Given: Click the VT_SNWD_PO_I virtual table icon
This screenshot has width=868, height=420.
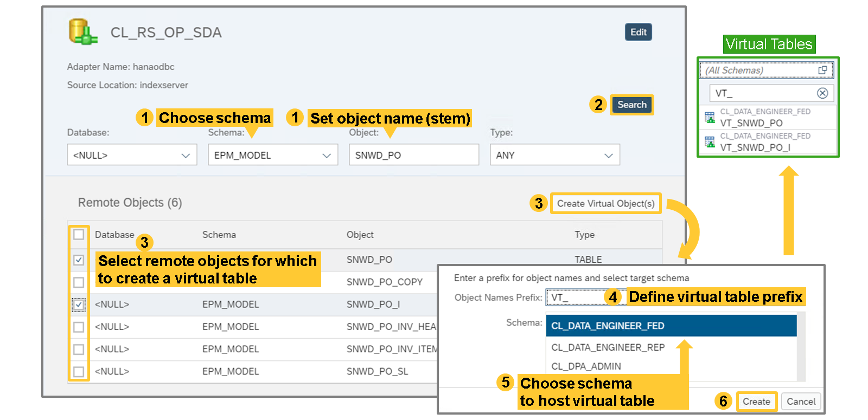Looking at the screenshot, I should click(x=710, y=142).
